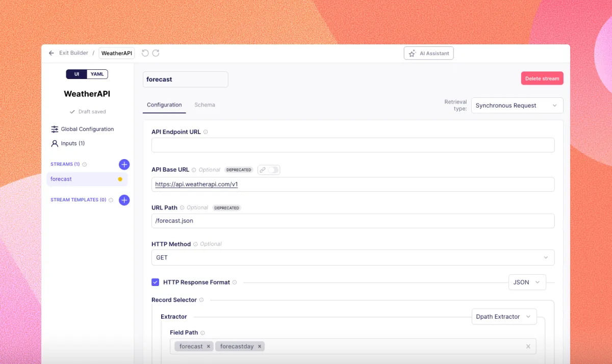
Task: Click the undo arrow icon
Action: 145,53
